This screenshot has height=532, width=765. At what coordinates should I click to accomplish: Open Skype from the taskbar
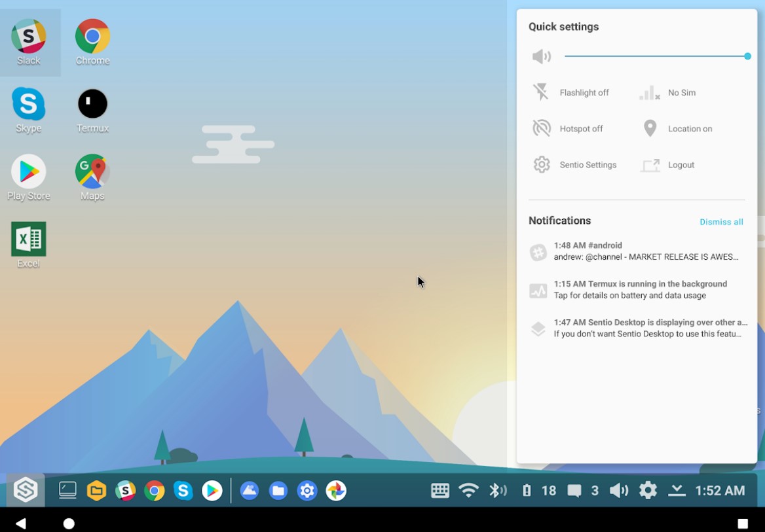click(183, 490)
